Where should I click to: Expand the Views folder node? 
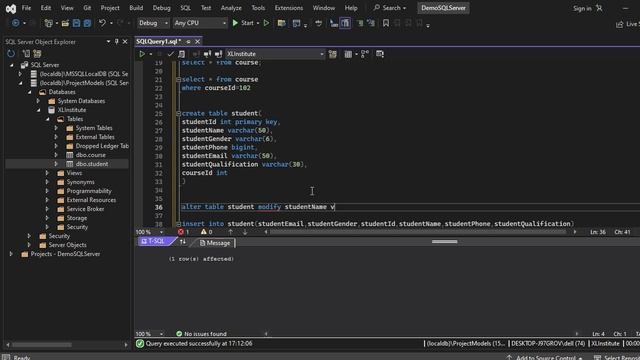47,173
